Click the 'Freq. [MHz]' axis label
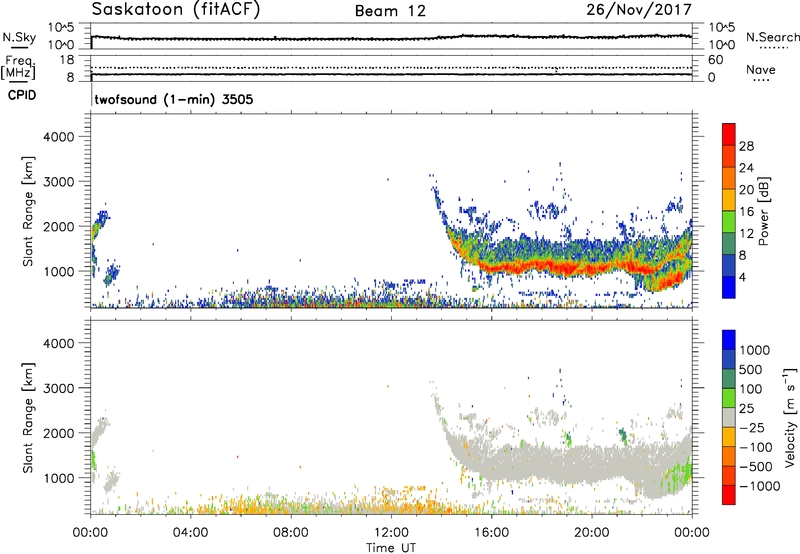The image size is (800, 554). (x=18, y=67)
